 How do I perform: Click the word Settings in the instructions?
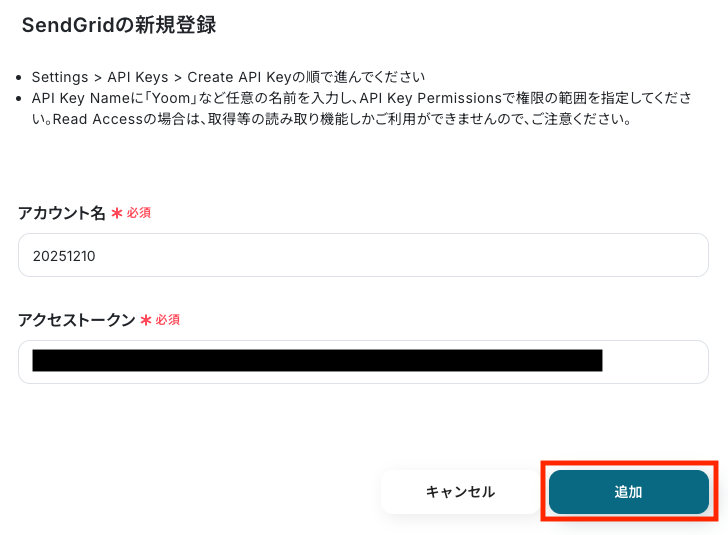(x=60, y=77)
